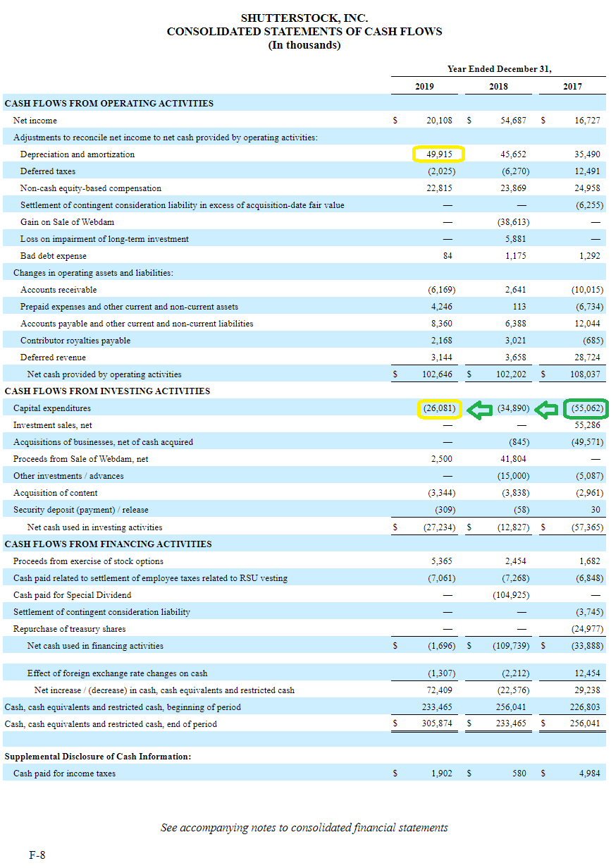Viewport: 611px width, 868px height.
Task: Select the 2018 column header
Action: pos(498,86)
